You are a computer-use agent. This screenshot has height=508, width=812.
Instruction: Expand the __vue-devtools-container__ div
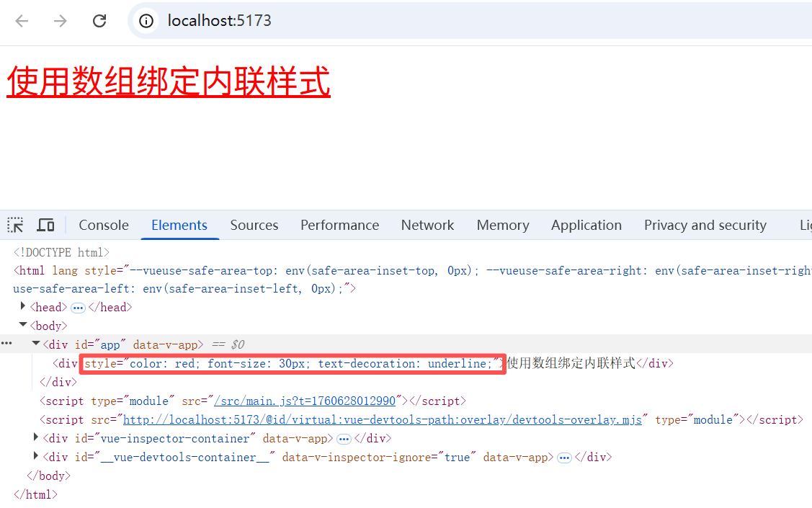pos(36,456)
